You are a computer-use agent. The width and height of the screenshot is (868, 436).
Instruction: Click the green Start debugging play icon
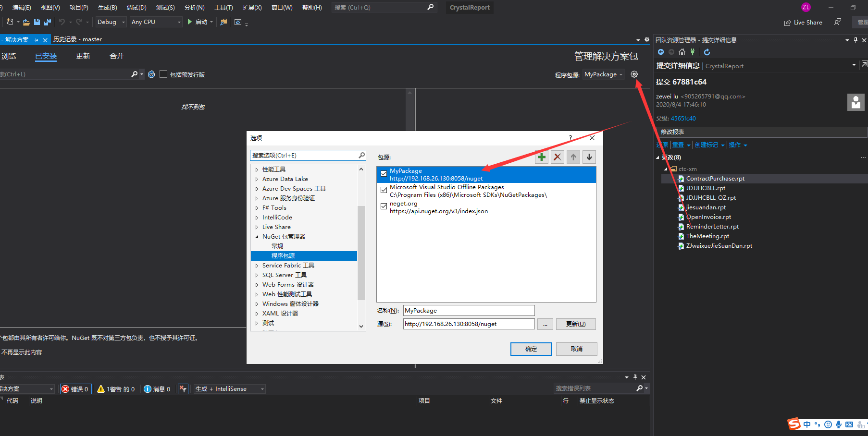[190, 22]
